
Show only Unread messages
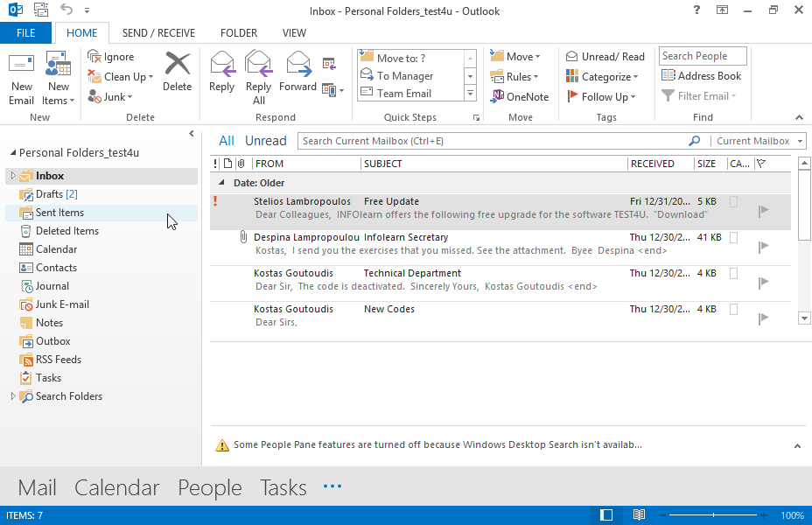point(266,141)
